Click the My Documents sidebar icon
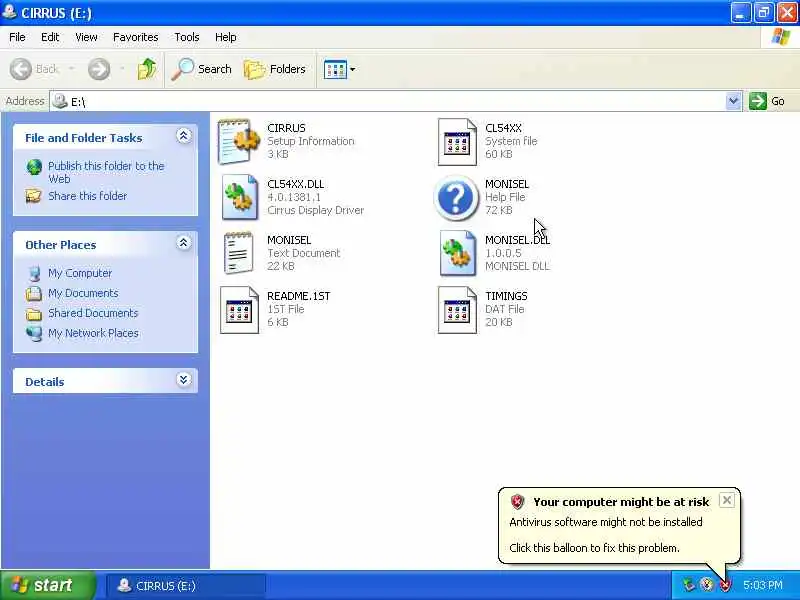 coord(34,293)
